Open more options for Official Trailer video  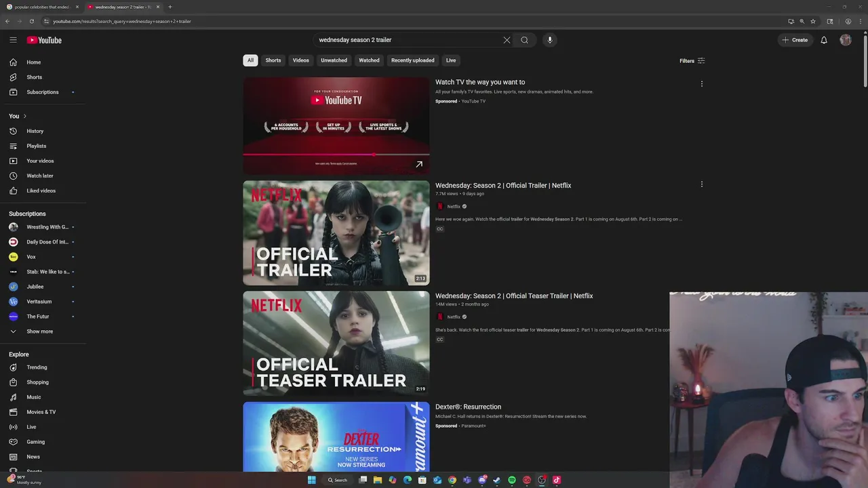(x=702, y=184)
